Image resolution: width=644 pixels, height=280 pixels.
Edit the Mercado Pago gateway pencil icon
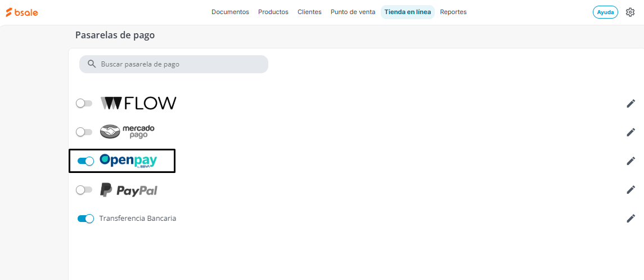click(x=631, y=132)
